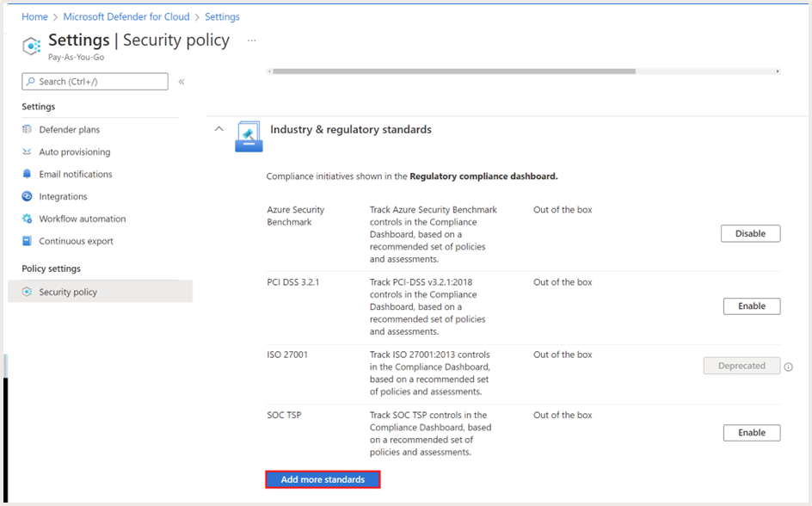Screen dimensions: 812x506
Task: Collapse the Industry & regulatory standards section
Action: [x=218, y=129]
